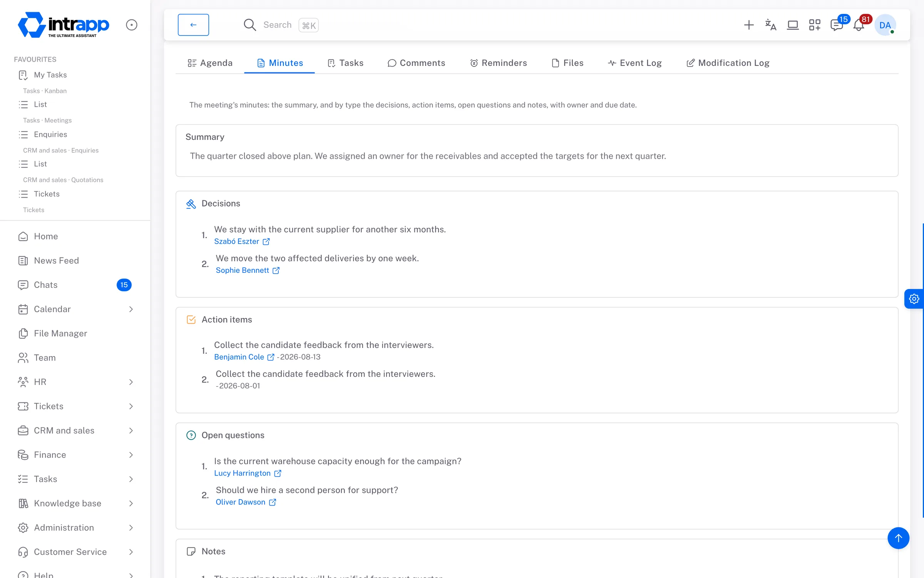
Task: Open the apps grid plus icon
Action: 815,25
